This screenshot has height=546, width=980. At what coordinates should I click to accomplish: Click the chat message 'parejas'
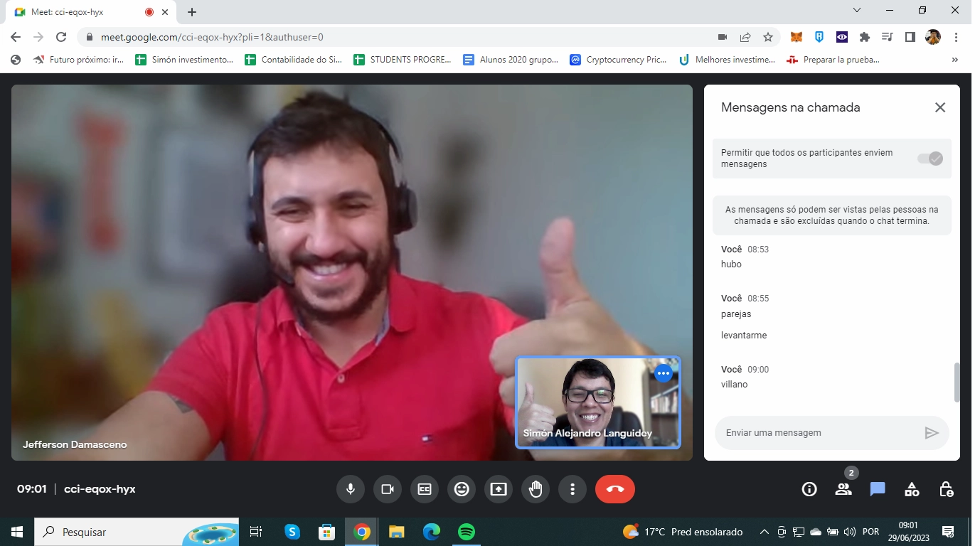tap(736, 314)
